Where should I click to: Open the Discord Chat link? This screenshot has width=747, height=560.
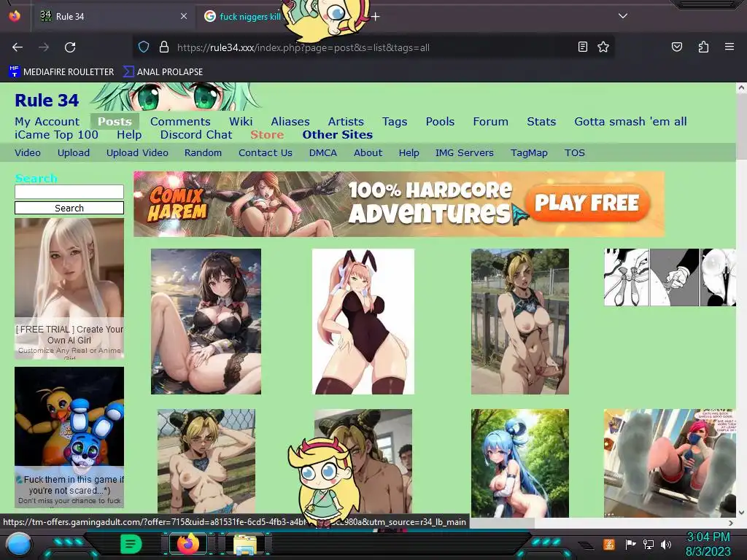[x=196, y=135]
